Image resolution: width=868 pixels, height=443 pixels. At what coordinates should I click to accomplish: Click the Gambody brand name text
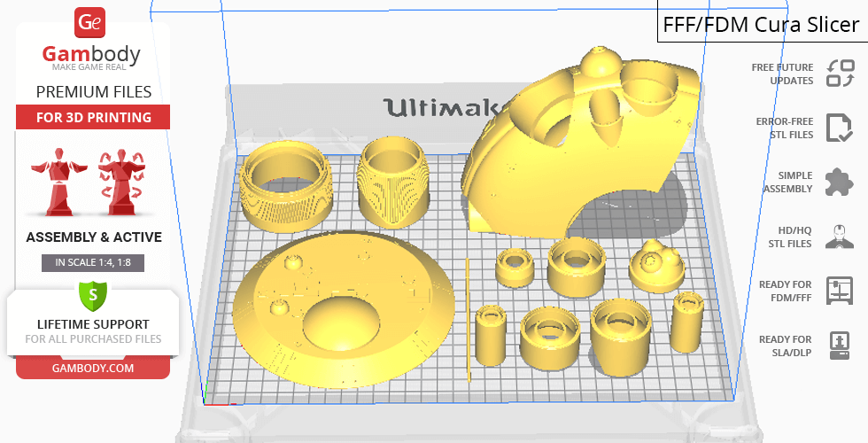(x=92, y=54)
